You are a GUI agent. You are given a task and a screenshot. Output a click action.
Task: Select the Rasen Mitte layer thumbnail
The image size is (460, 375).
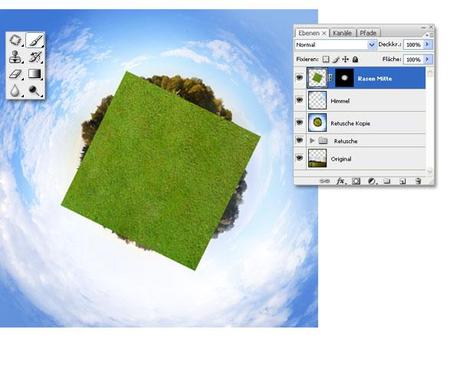click(x=317, y=78)
